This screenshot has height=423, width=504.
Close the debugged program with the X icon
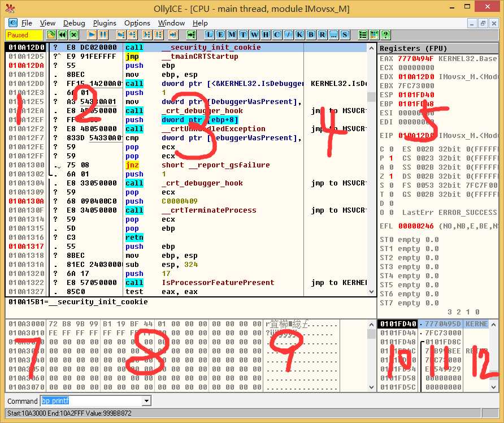[74, 34]
